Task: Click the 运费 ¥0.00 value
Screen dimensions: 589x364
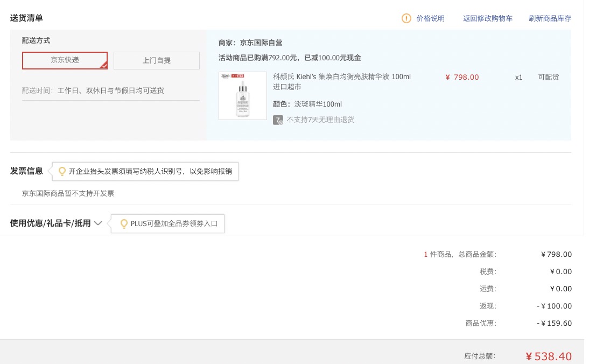Action: (560, 289)
